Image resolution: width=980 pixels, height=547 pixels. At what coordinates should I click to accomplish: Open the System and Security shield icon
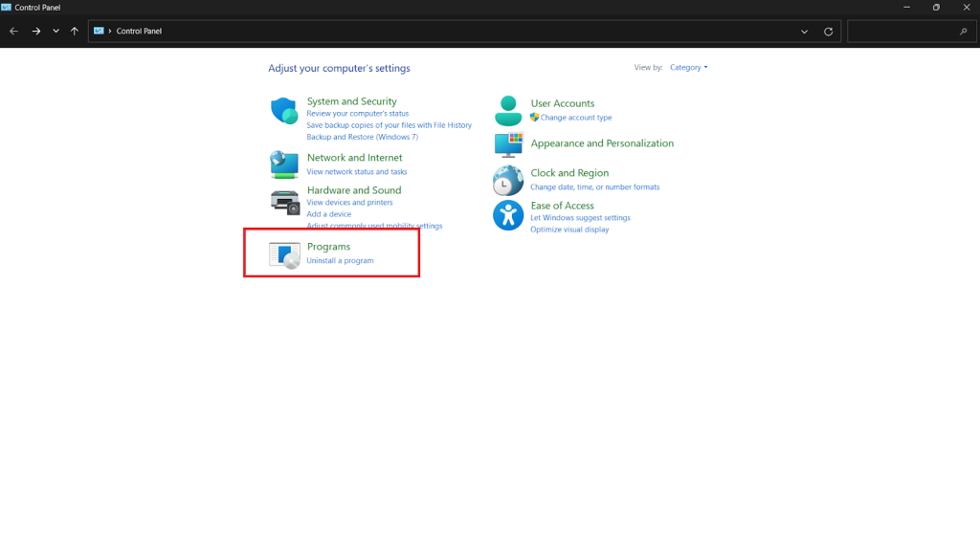[284, 111]
